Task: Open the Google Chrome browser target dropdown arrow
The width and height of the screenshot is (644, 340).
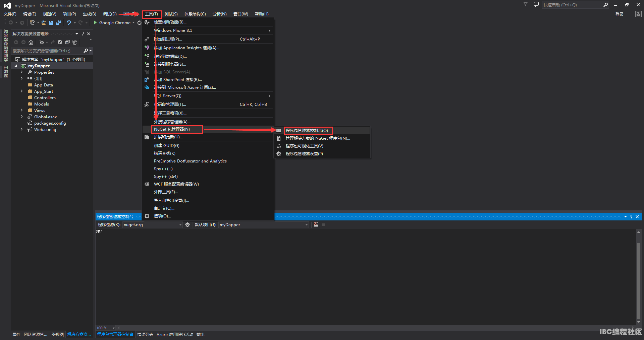Action: (x=133, y=23)
